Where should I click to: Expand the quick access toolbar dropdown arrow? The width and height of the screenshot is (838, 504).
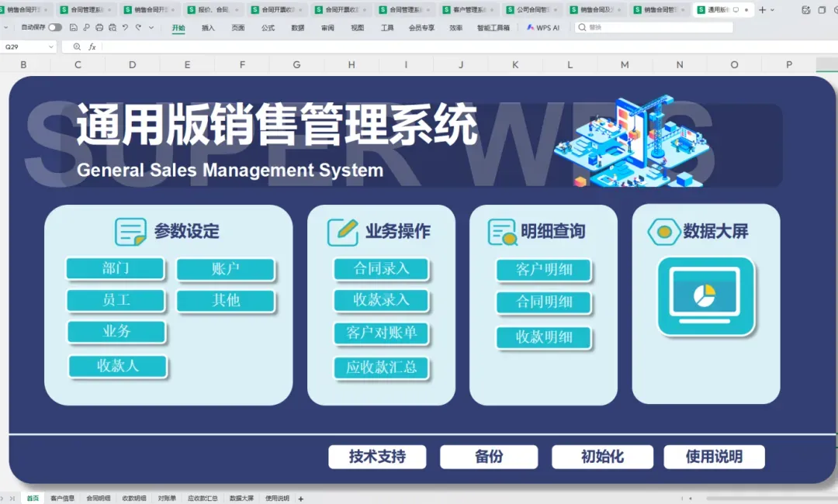(151, 27)
